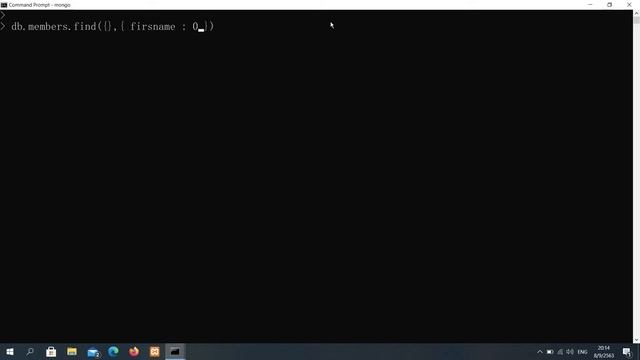The width and height of the screenshot is (640, 360).
Task: Open the clock and date flyout
Action: click(x=604, y=352)
